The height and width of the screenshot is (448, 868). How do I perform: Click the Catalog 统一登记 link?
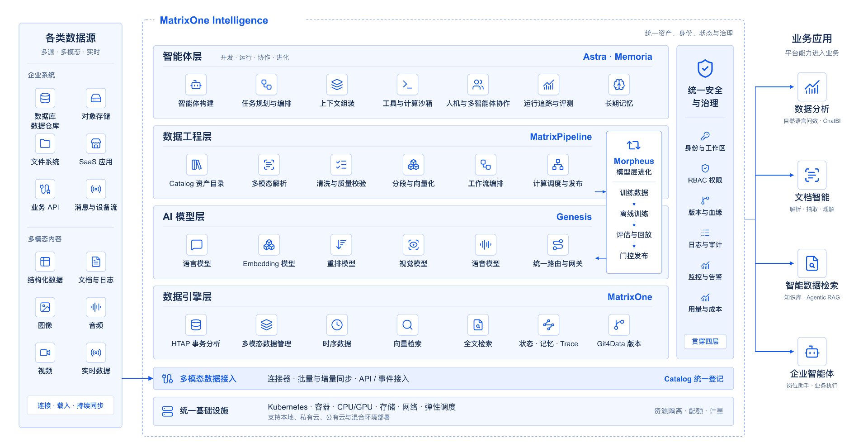(x=693, y=379)
